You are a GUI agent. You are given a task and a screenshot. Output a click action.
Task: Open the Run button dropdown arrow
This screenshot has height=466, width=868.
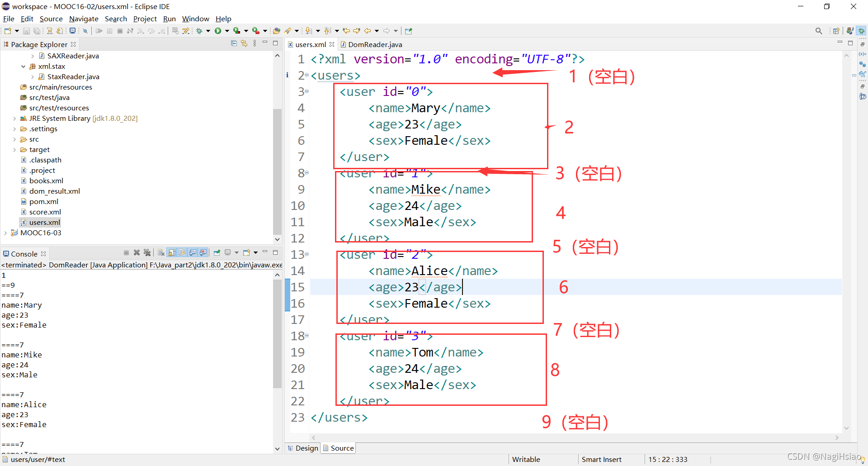tap(227, 31)
